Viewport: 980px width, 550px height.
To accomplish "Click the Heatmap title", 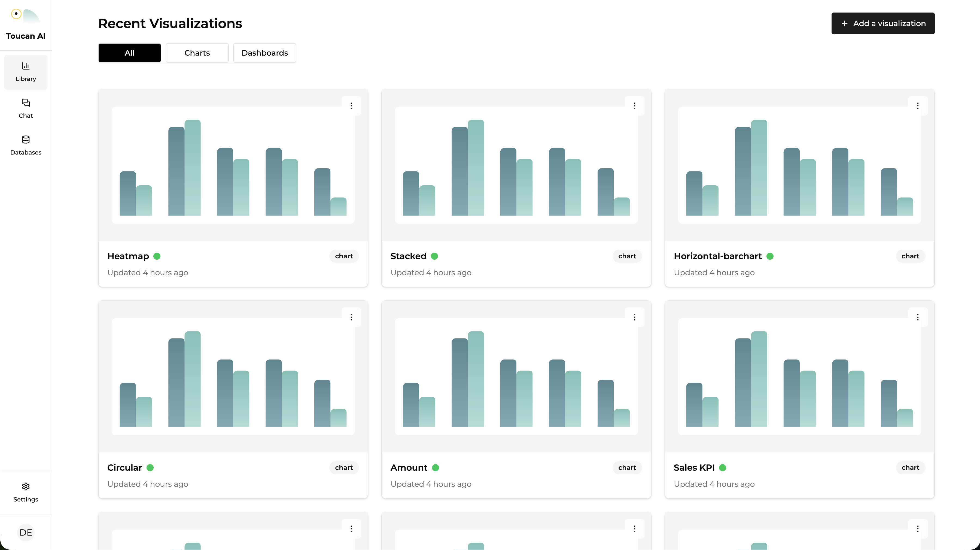I will coord(128,256).
